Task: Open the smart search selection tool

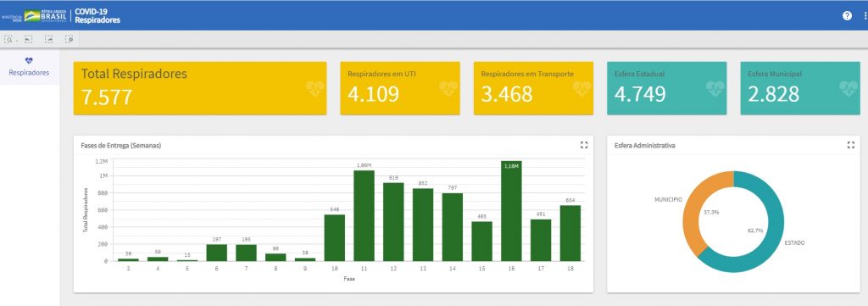Action: pos(9,39)
